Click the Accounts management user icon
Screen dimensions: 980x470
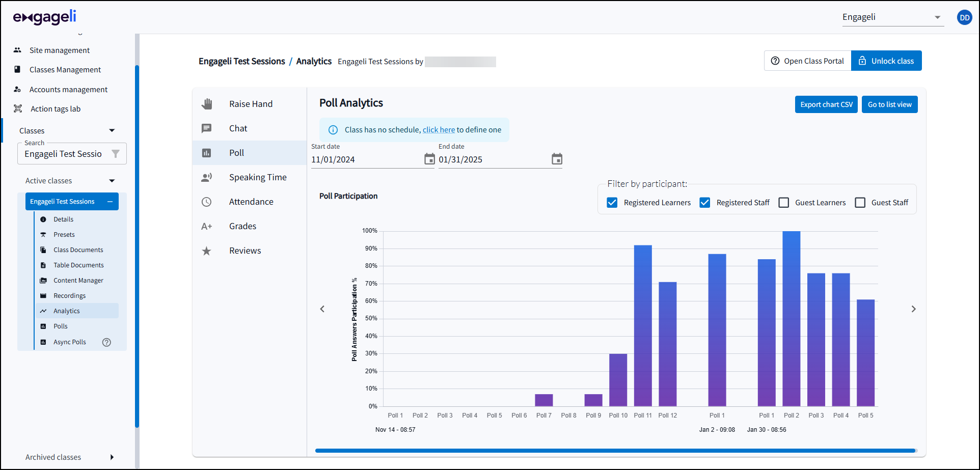pyautogui.click(x=17, y=89)
